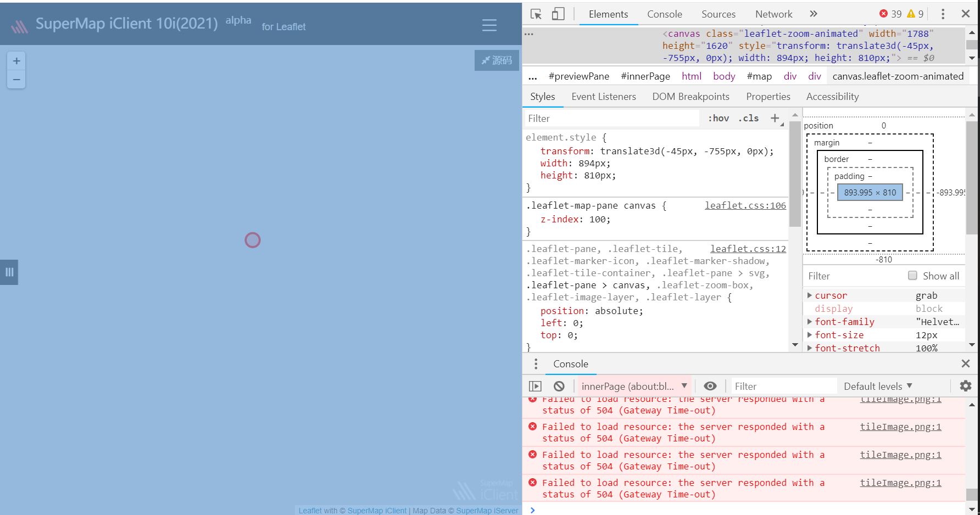The image size is (980, 515).
Task: Click the breadcrumb ellipsis overflow
Action: pyautogui.click(x=532, y=77)
